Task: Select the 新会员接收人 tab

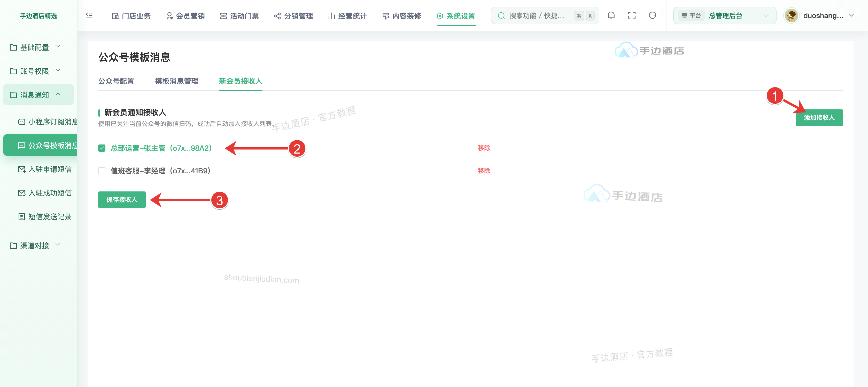Action: (241, 81)
